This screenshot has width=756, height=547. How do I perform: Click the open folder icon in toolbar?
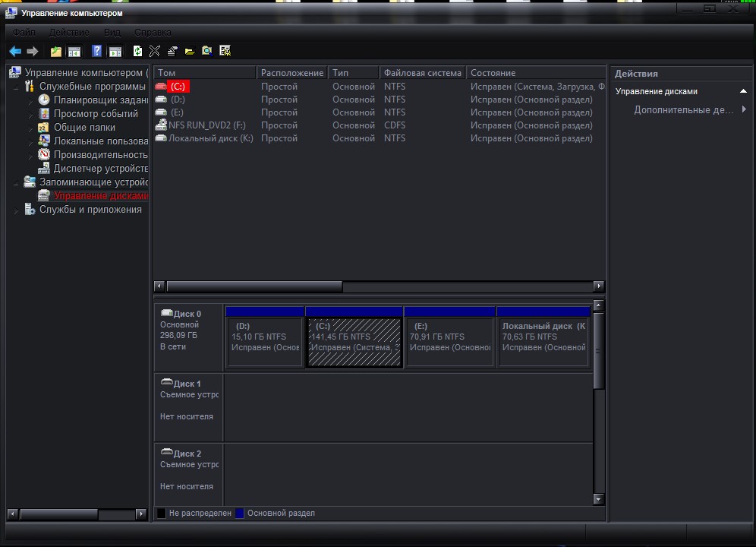(x=190, y=51)
